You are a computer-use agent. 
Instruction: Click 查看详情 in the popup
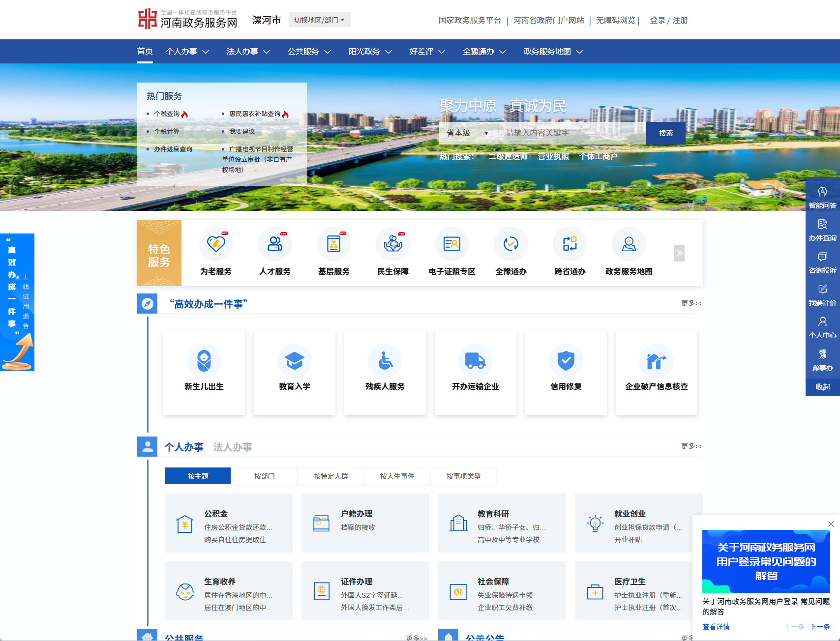[x=716, y=626]
